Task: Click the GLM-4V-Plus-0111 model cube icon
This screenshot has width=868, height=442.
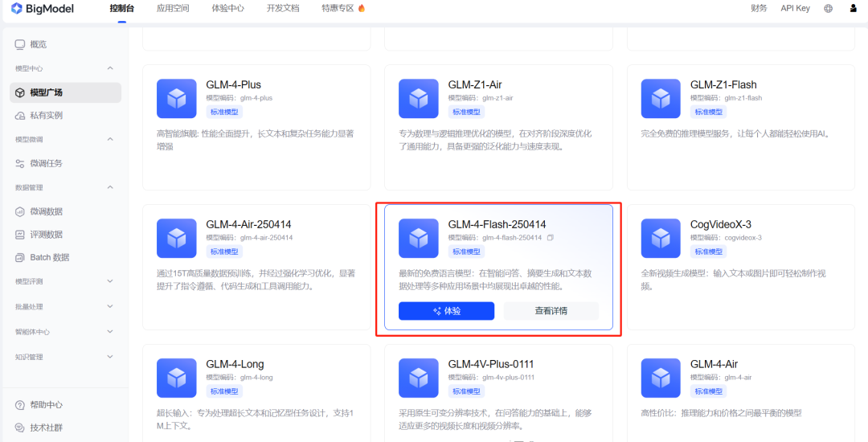Action: [419, 378]
